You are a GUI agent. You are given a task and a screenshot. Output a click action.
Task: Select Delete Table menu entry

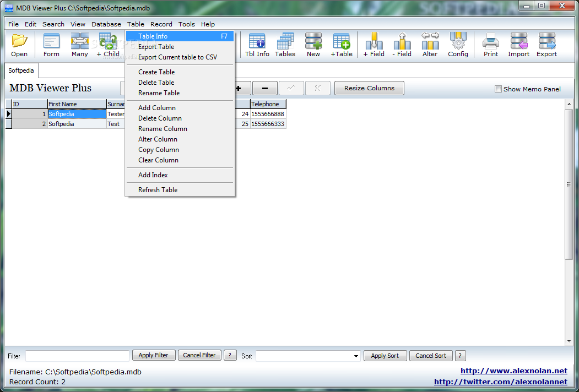[x=180, y=83]
